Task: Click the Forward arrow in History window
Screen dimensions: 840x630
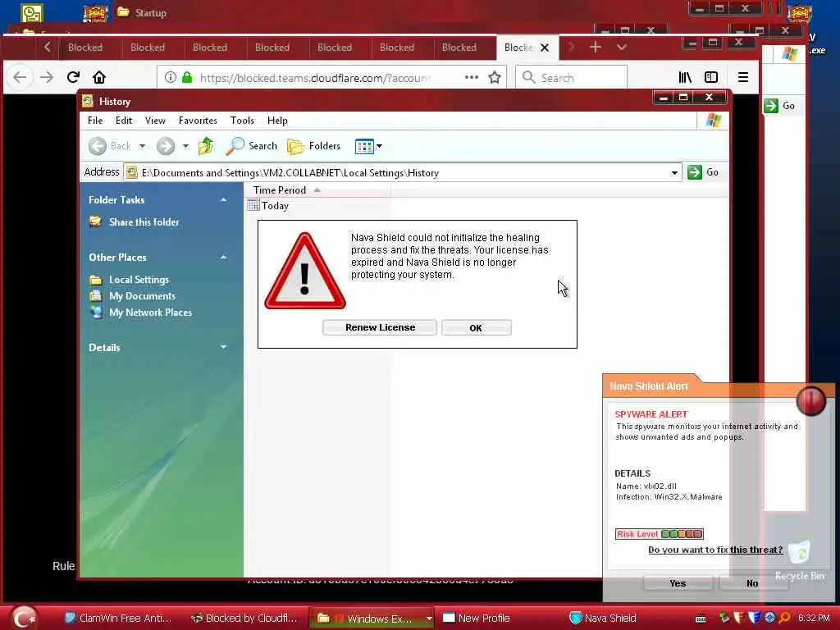Action: 166,146
